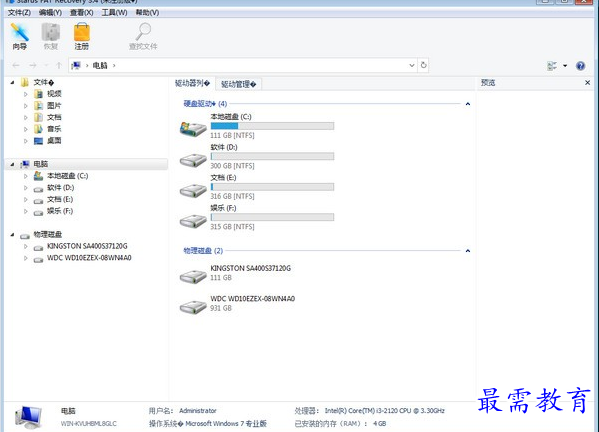599x432 pixels.
Task: Collapse the 电脑 tree node
Action: tap(12, 164)
